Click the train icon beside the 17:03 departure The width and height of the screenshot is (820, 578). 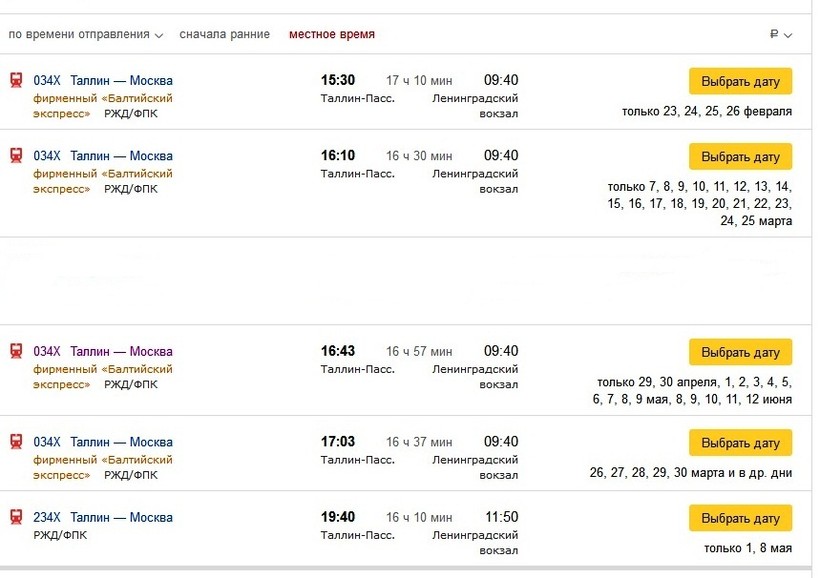coord(16,442)
